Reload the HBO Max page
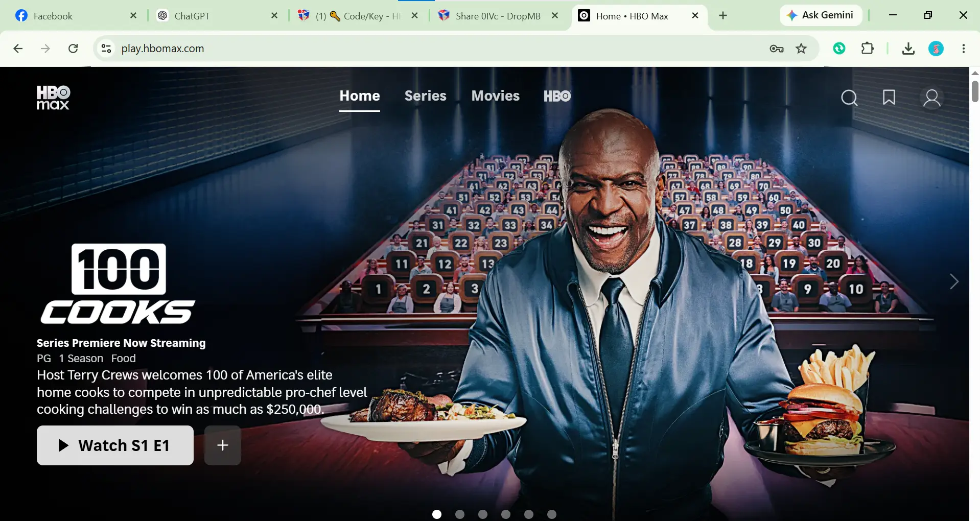This screenshot has height=521, width=980. click(73, 49)
